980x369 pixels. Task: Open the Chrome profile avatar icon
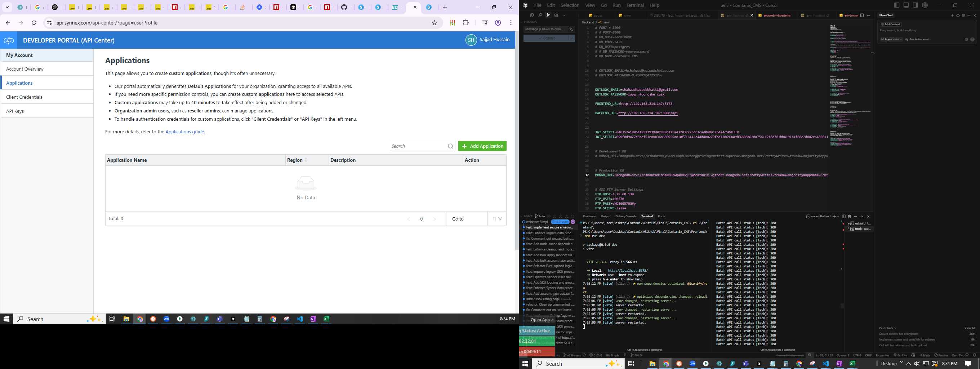point(498,23)
